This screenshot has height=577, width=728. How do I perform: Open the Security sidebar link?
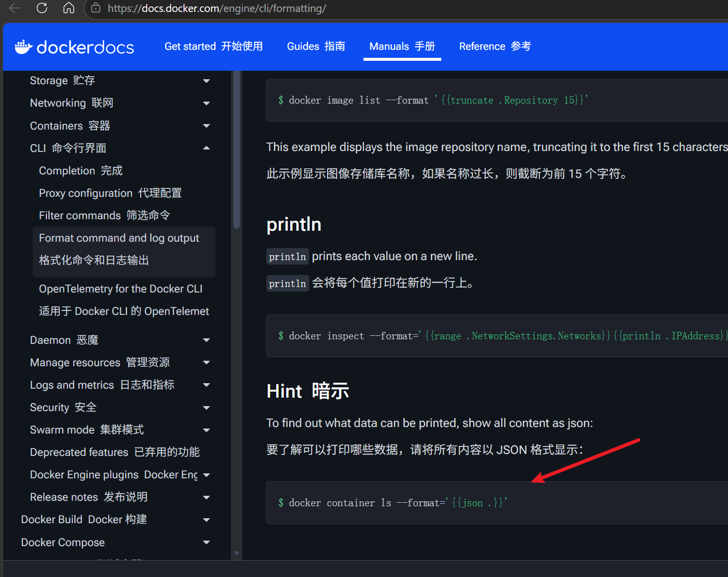63,408
